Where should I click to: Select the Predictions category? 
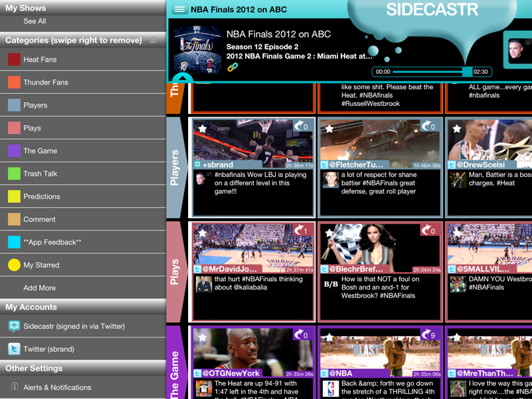point(83,196)
